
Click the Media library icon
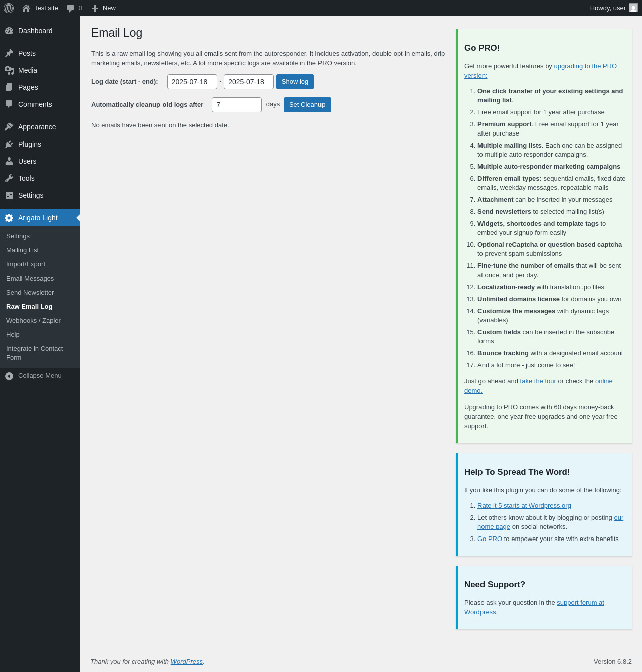[x=9, y=70]
